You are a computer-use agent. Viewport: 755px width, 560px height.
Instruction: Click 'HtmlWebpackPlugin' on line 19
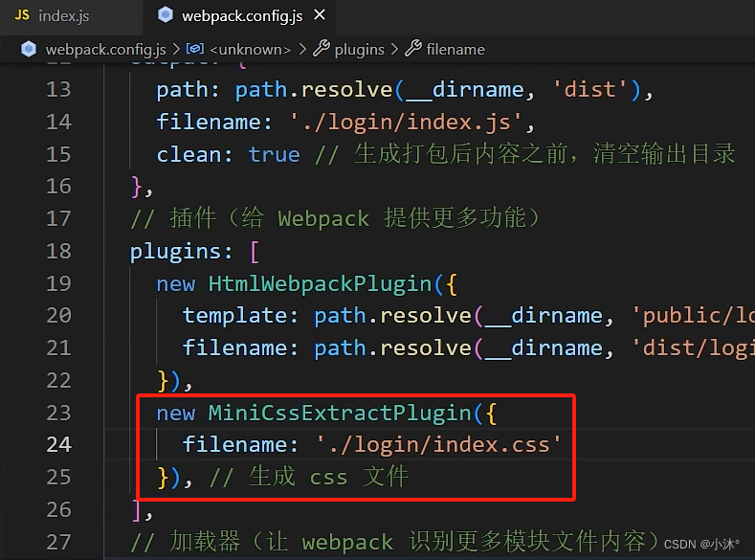tap(321, 283)
